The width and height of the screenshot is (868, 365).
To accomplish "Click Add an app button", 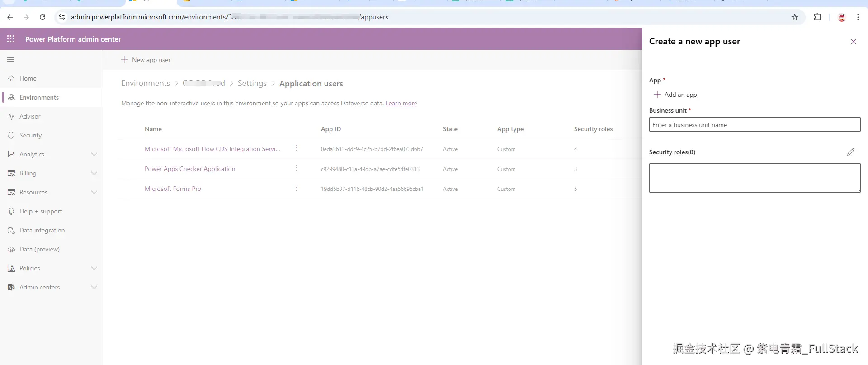I will coord(675,95).
